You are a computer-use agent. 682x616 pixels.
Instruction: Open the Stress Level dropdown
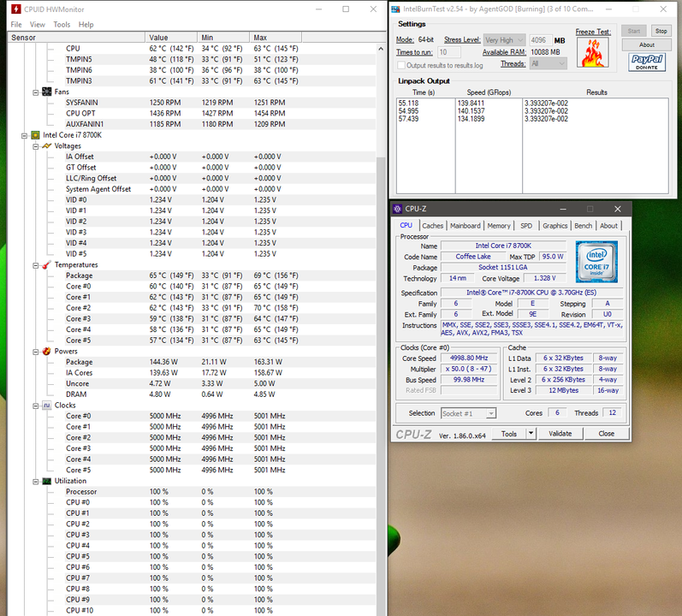point(505,40)
